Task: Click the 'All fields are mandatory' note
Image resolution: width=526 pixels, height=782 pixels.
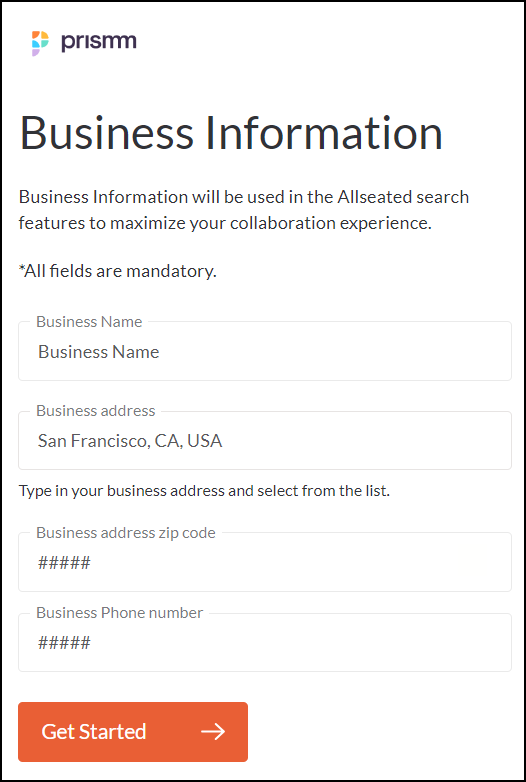Action: (x=118, y=271)
